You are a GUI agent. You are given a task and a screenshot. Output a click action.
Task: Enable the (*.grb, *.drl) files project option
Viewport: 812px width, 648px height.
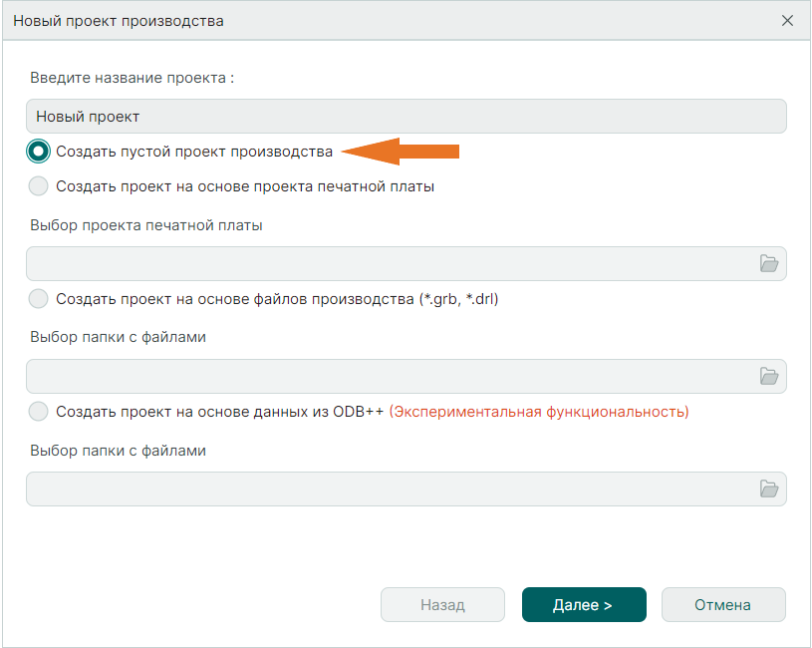tap(38, 298)
